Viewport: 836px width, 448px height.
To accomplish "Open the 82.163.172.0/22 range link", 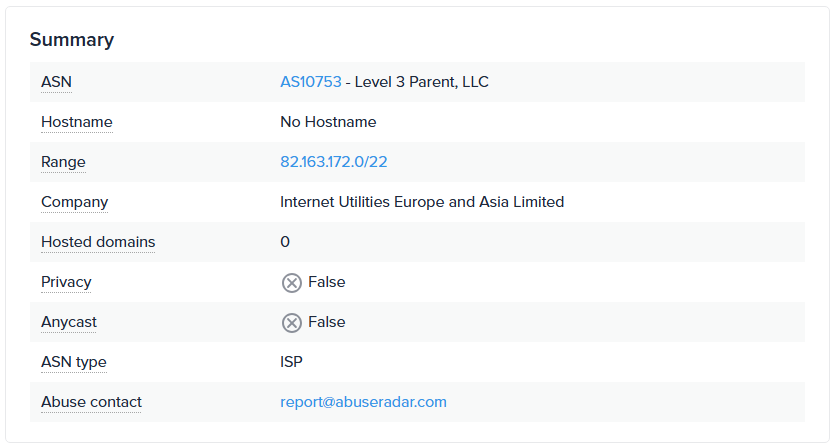I will point(333,162).
